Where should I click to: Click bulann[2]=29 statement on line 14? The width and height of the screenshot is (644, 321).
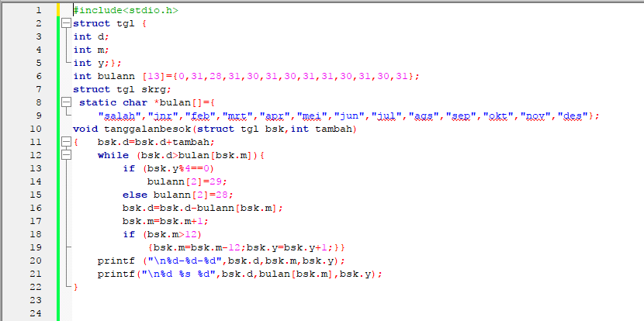click(x=187, y=181)
